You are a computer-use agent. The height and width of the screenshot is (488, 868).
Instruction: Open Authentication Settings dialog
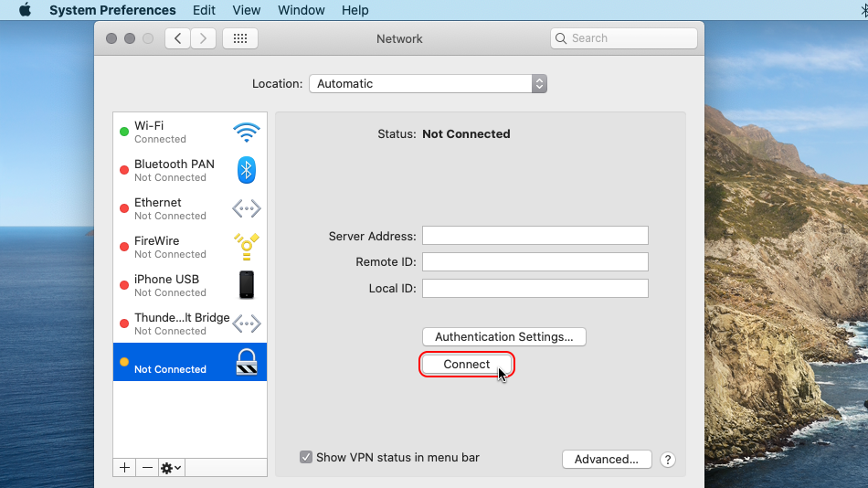(503, 336)
